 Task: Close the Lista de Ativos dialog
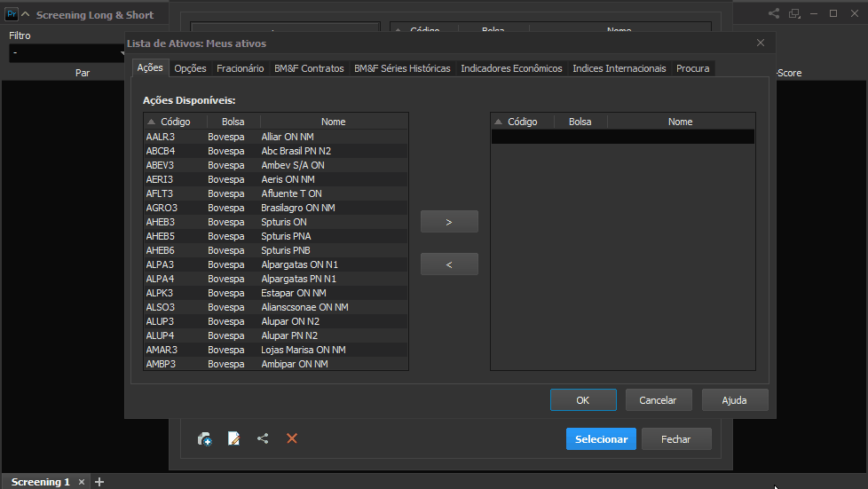pyautogui.click(x=761, y=43)
